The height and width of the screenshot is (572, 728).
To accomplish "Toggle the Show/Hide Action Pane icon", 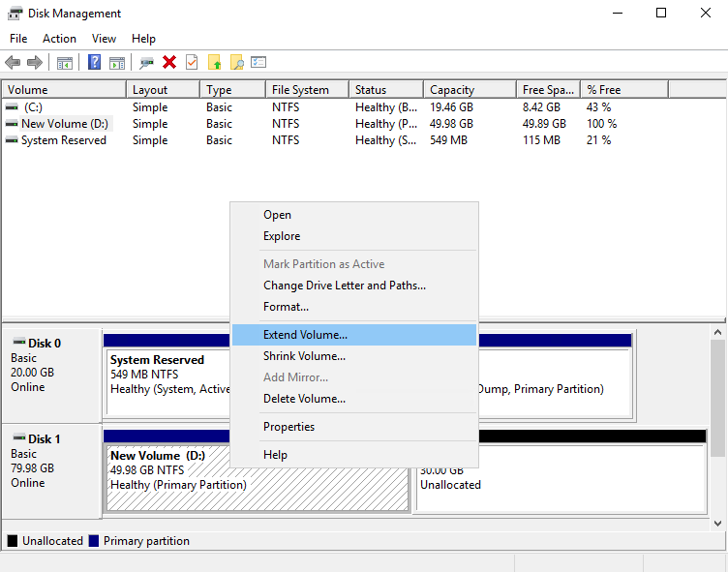I will [117, 62].
